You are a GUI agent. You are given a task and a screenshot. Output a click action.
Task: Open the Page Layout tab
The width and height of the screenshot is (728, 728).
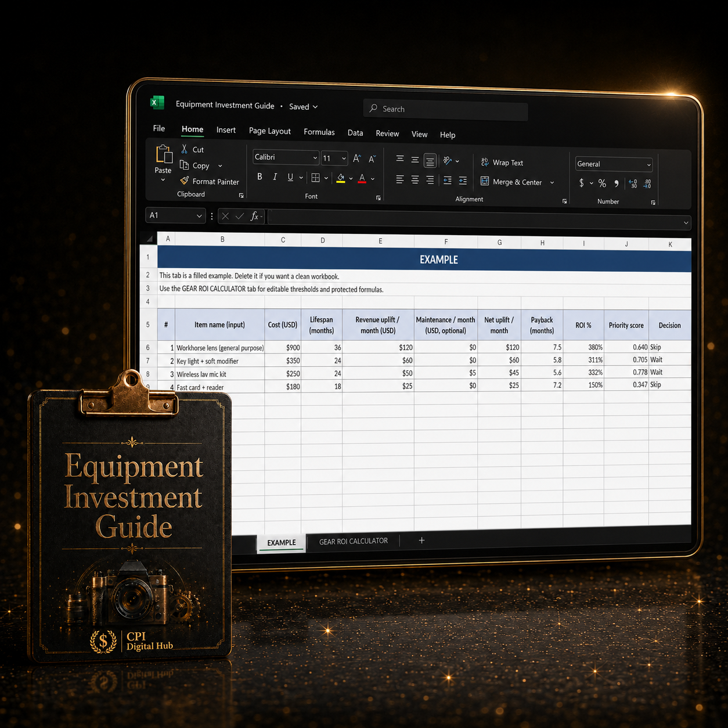[x=270, y=131]
